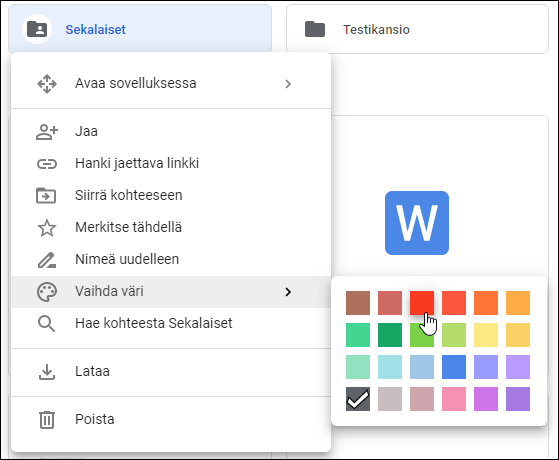Choose Lataa from the context menu
The image size is (559, 460).
[x=171, y=372]
